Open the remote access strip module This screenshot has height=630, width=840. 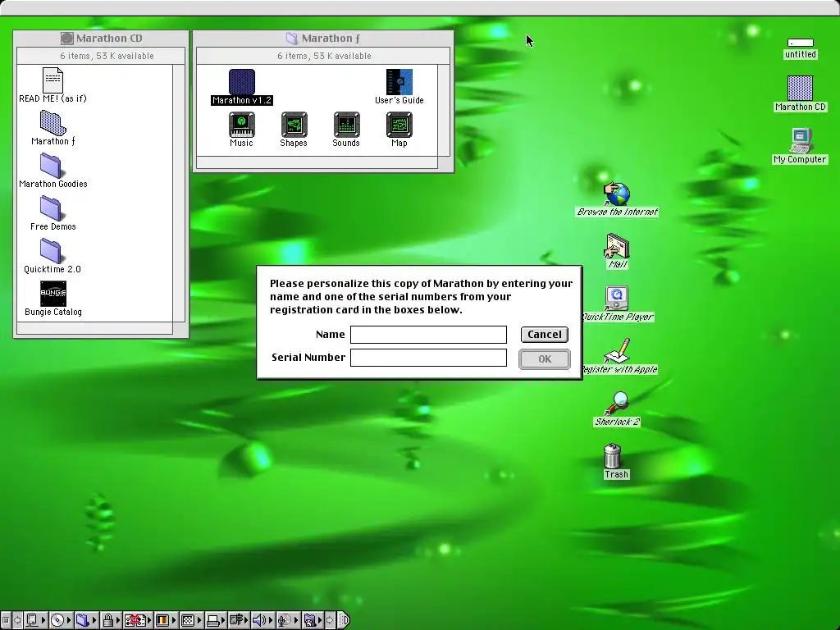coord(239,620)
